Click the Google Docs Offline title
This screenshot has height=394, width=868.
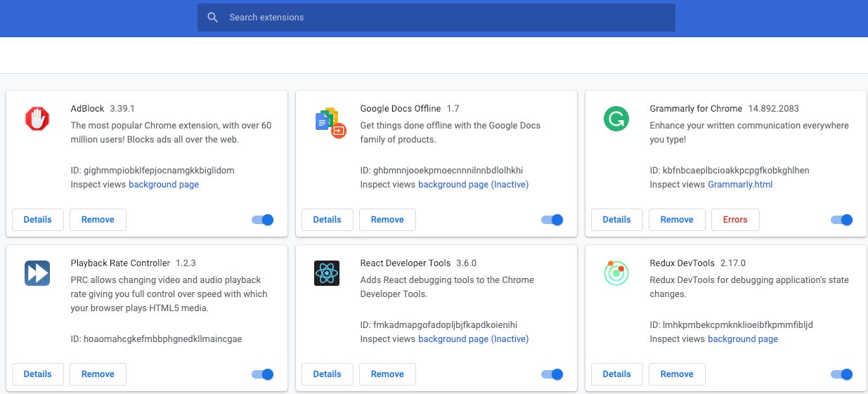coord(401,109)
